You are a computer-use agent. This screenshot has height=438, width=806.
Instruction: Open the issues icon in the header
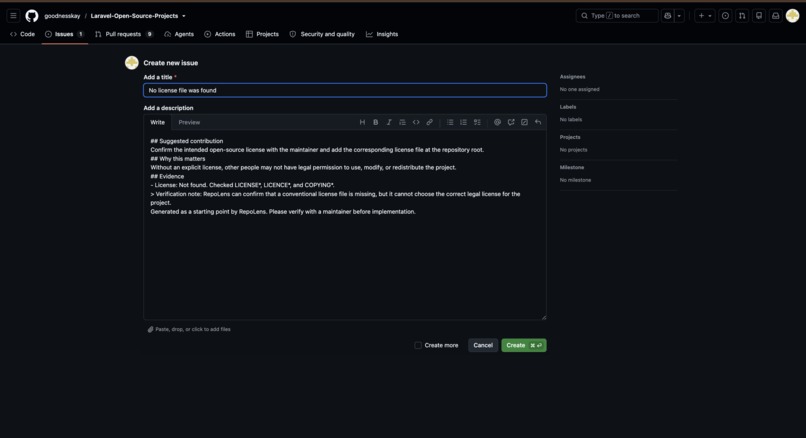click(x=725, y=16)
